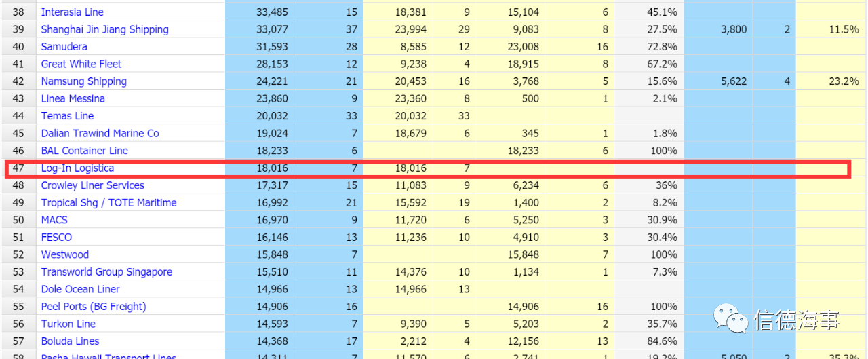This screenshot has height=359, width=868.
Task: Click cell showing 31,593
Action: coord(273,47)
